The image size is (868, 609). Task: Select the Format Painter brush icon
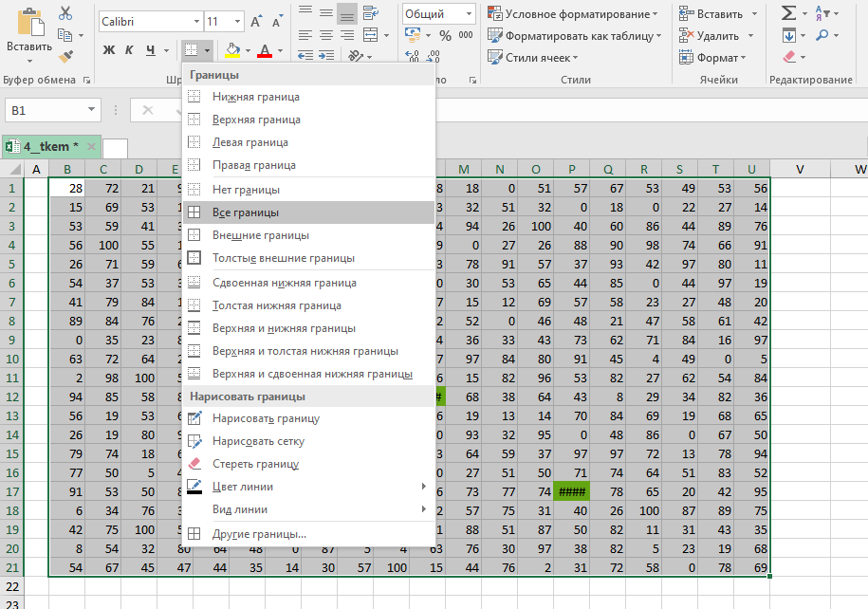point(65,57)
